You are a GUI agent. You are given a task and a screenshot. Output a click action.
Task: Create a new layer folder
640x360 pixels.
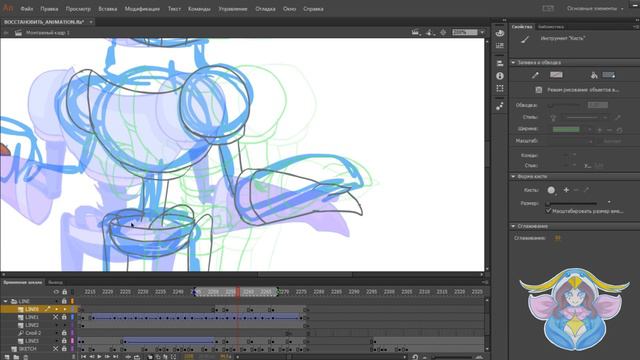coord(16,357)
